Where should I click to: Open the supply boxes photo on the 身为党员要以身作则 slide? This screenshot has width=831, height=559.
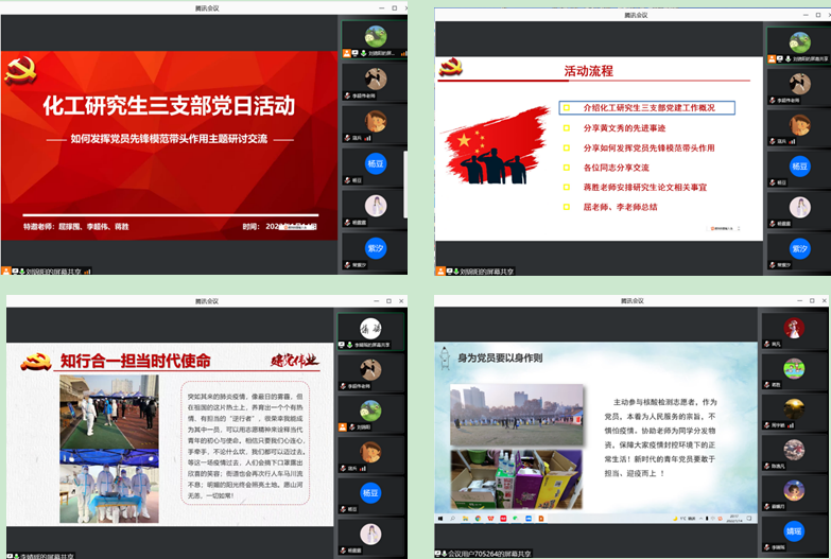point(516,479)
